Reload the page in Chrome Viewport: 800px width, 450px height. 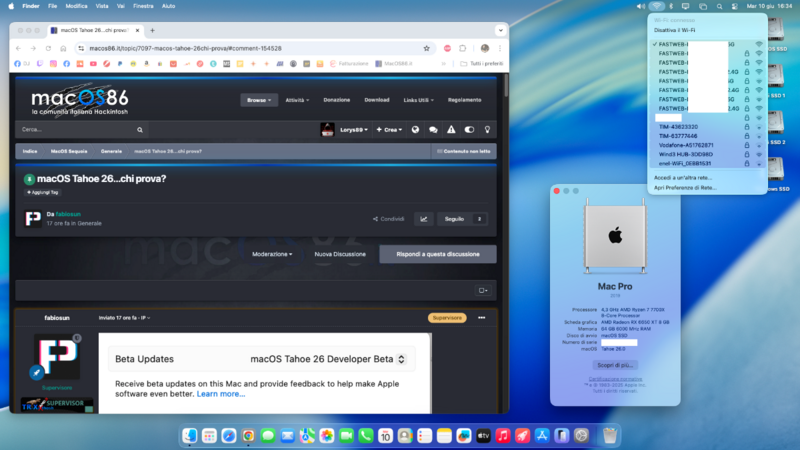(48, 48)
